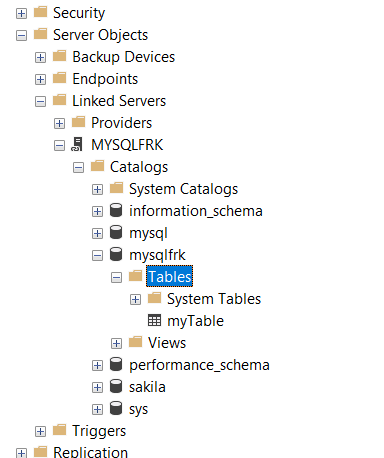Select the myTable tree item

click(195, 321)
